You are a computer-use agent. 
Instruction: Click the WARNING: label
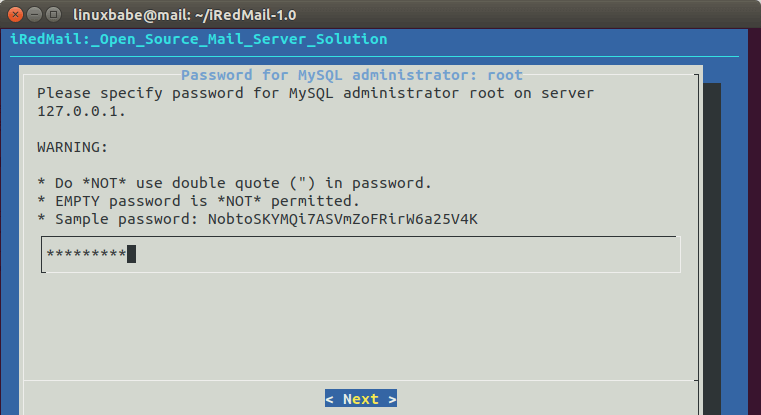(x=70, y=146)
